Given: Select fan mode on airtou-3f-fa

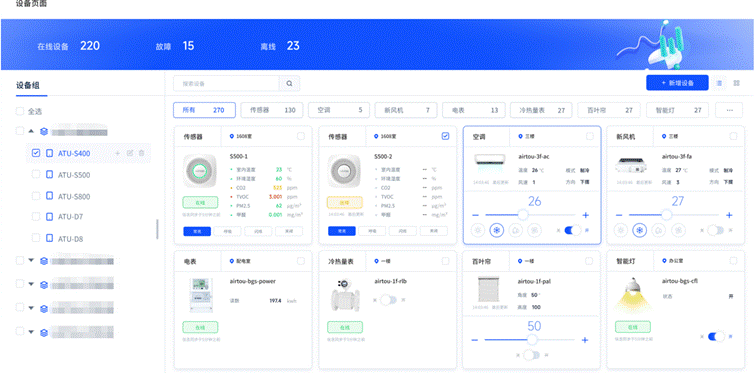Looking at the screenshot, I should click(x=678, y=231).
